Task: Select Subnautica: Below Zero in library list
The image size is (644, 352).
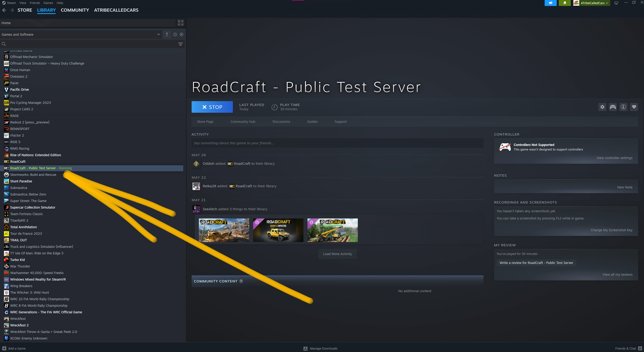Action: point(28,194)
